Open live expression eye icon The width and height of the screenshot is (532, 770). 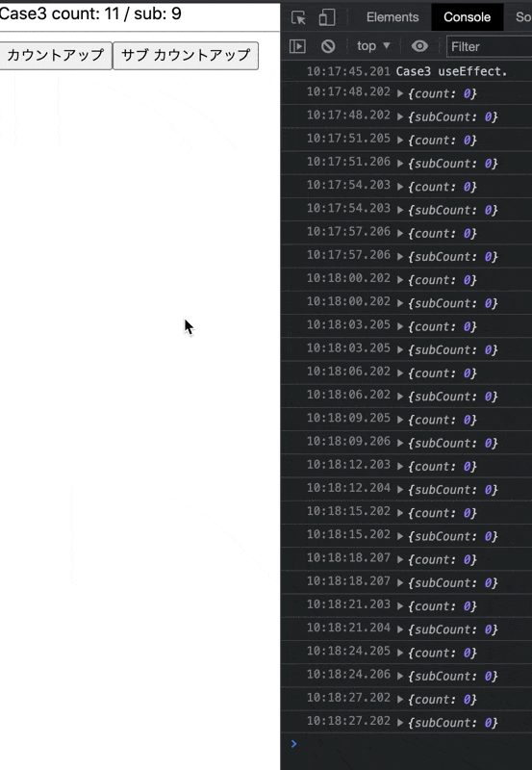pyautogui.click(x=419, y=46)
